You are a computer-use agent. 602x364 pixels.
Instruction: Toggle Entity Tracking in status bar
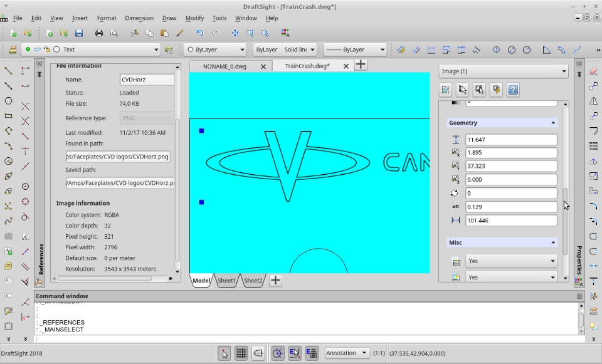point(312,353)
